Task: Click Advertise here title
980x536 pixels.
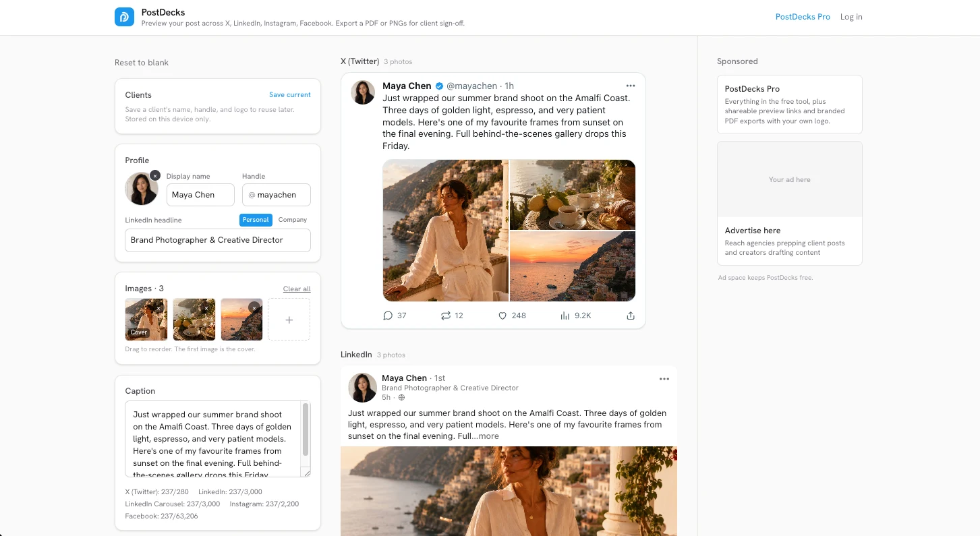Action: click(x=753, y=231)
